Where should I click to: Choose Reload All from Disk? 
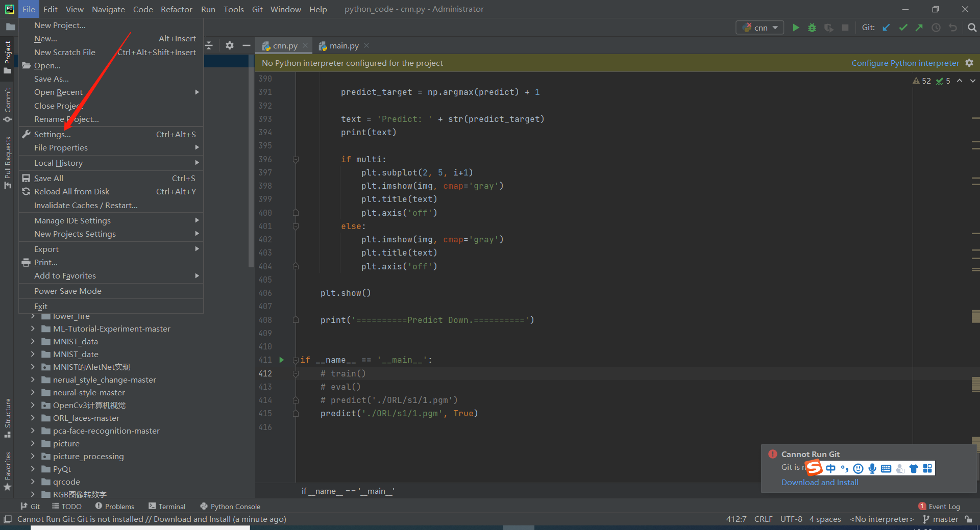pos(111,192)
